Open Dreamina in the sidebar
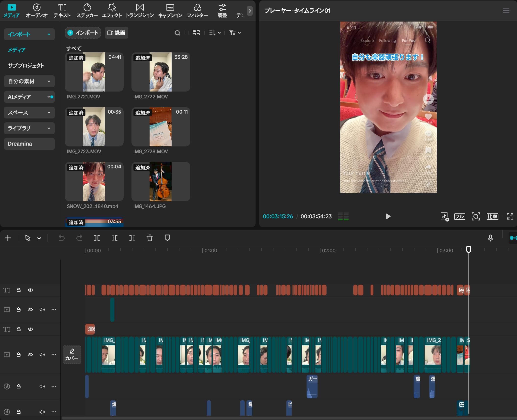 pyautogui.click(x=29, y=144)
